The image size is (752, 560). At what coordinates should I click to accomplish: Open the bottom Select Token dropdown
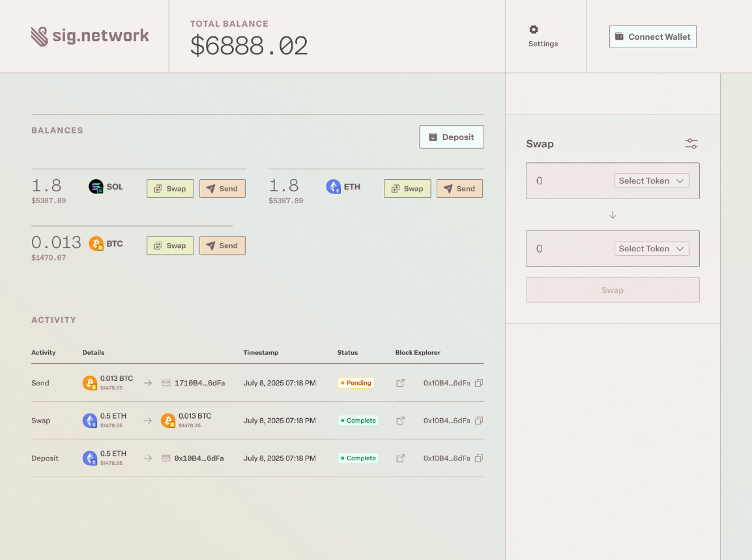(651, 249)
